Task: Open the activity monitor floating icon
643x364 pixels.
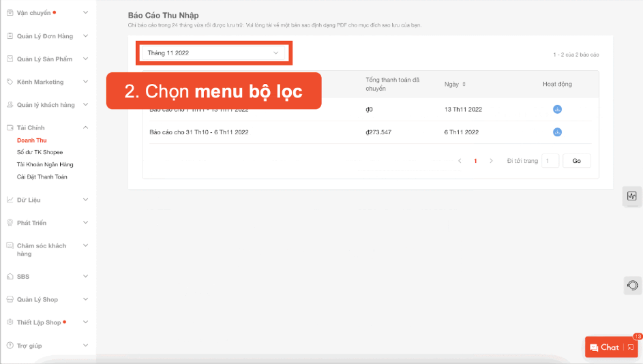Action: pos(632,196)
